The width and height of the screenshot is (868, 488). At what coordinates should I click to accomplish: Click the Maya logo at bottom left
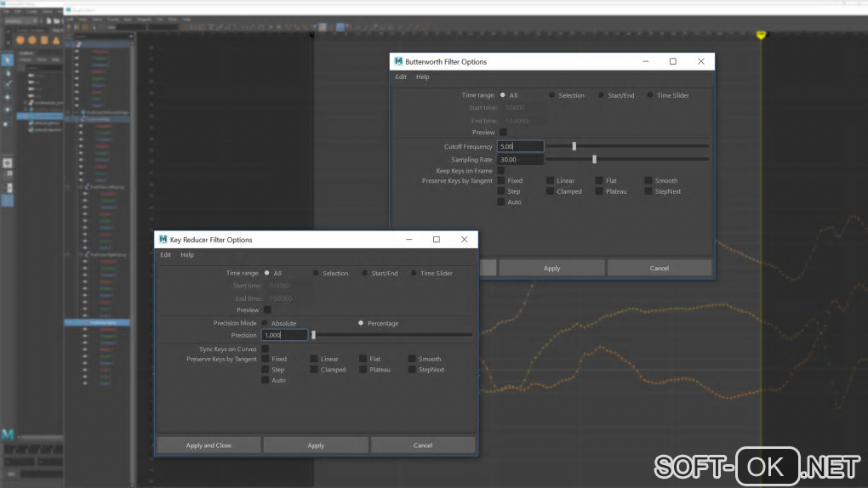pos(7,434)
